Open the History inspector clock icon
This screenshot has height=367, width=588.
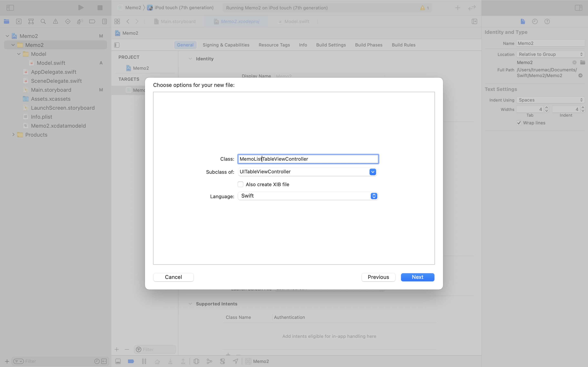pyautogui.click(x=535, y=21)
